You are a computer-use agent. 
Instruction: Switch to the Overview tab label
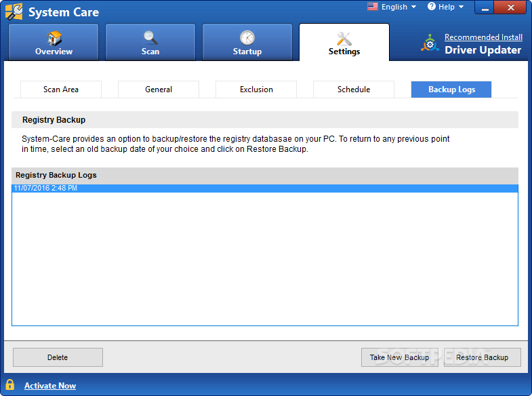tap(54, 52)
